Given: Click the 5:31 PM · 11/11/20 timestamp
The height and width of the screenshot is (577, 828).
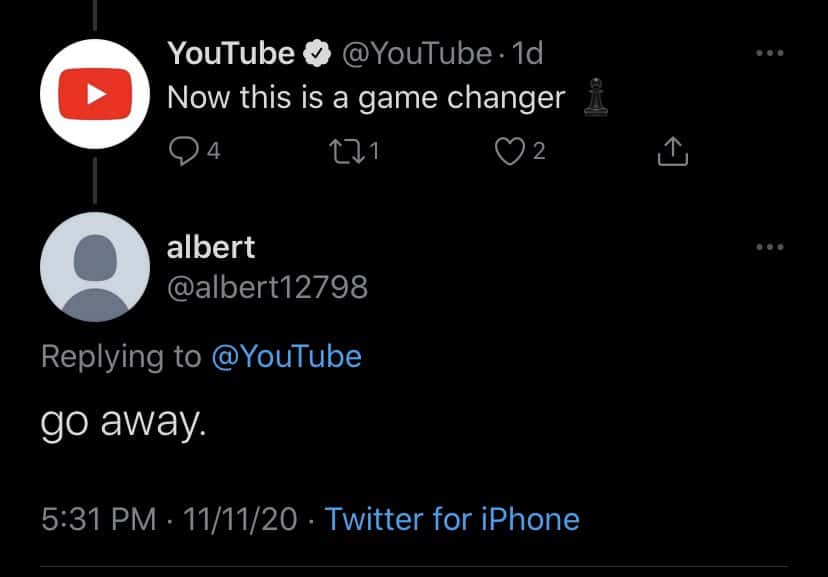Looking at the screenshot, I should click(x=169, y=519).
